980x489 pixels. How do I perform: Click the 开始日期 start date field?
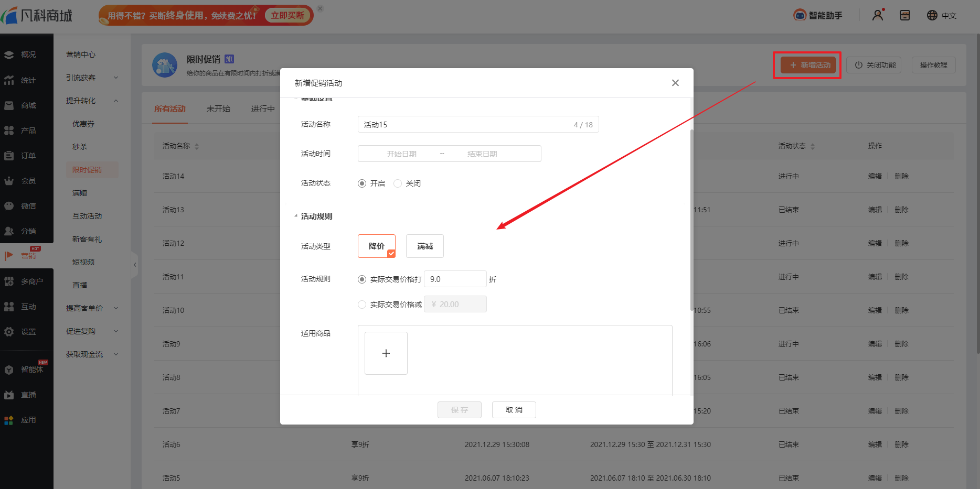(x=401, y=154)
